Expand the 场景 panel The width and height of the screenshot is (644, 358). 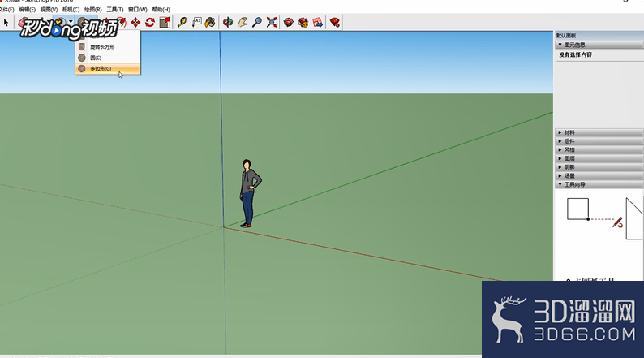tap(599, 176)
